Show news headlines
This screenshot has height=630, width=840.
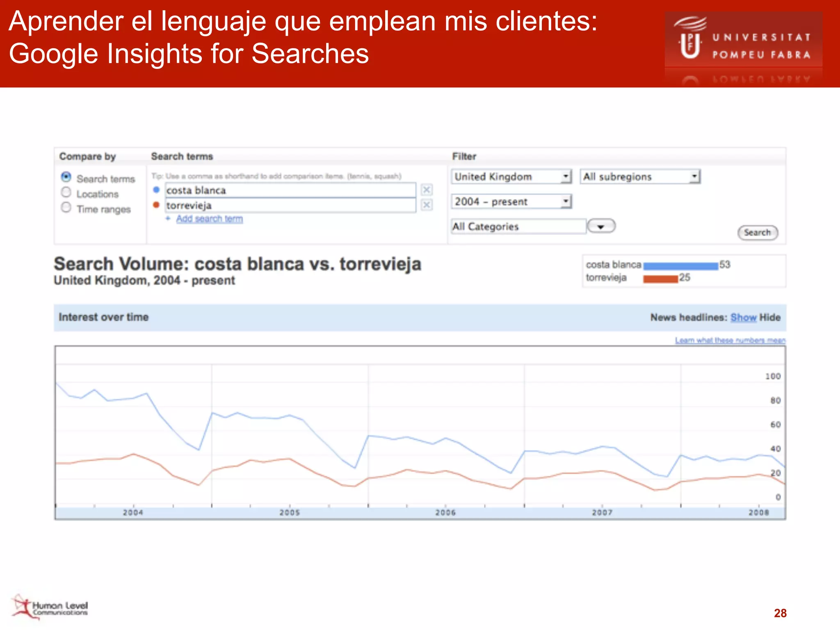(743, 317)
